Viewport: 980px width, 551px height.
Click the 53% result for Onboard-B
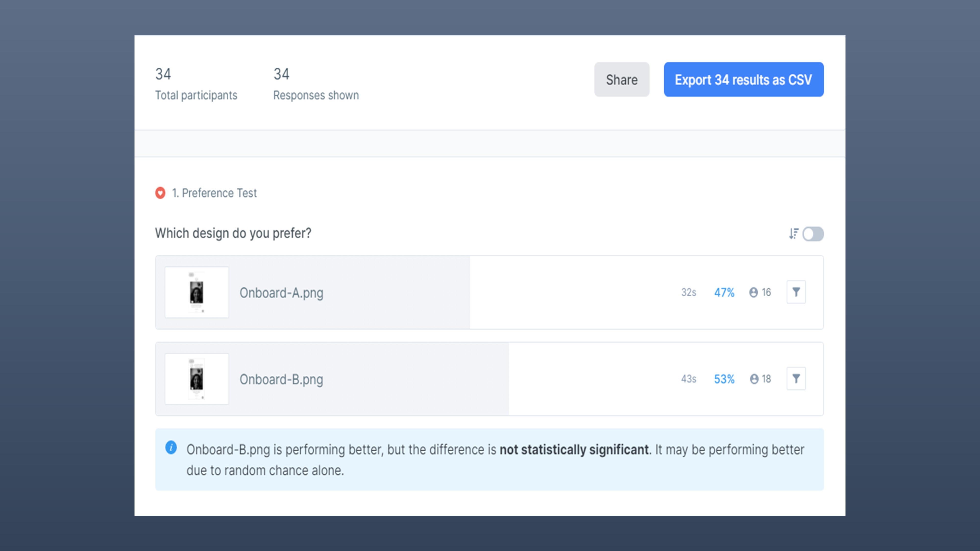point(724,379)
